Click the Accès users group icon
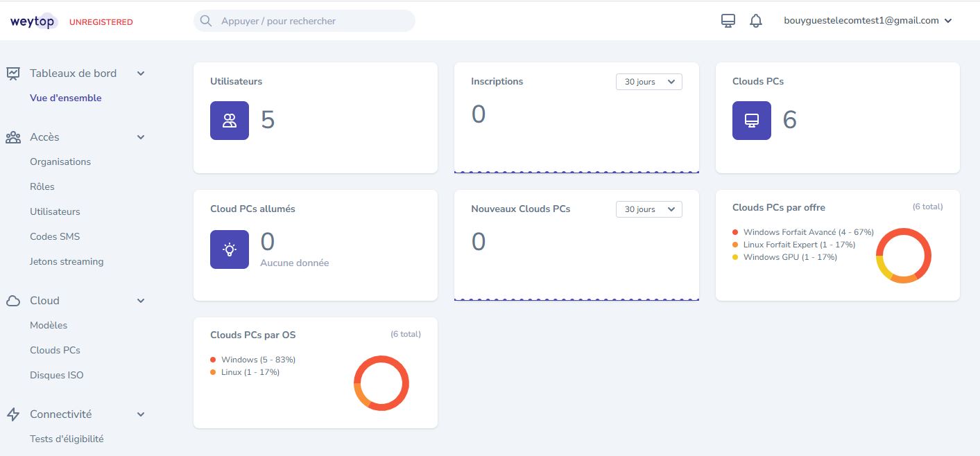The image size is (980, 456). 14,137
